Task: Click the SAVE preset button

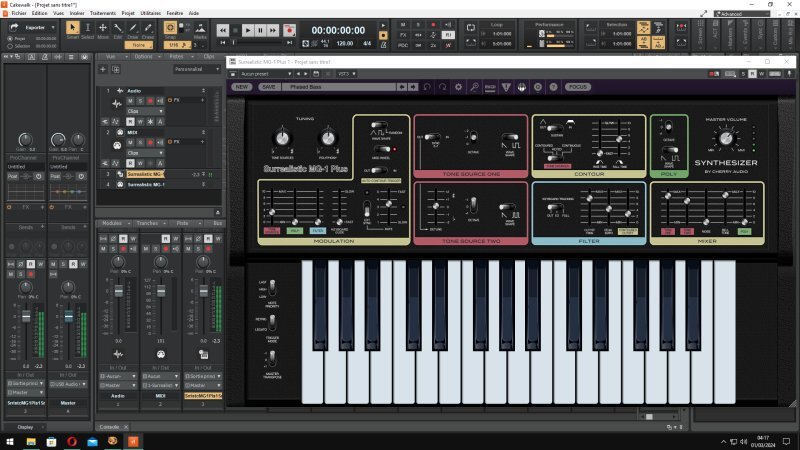Action: coord(269,87)
